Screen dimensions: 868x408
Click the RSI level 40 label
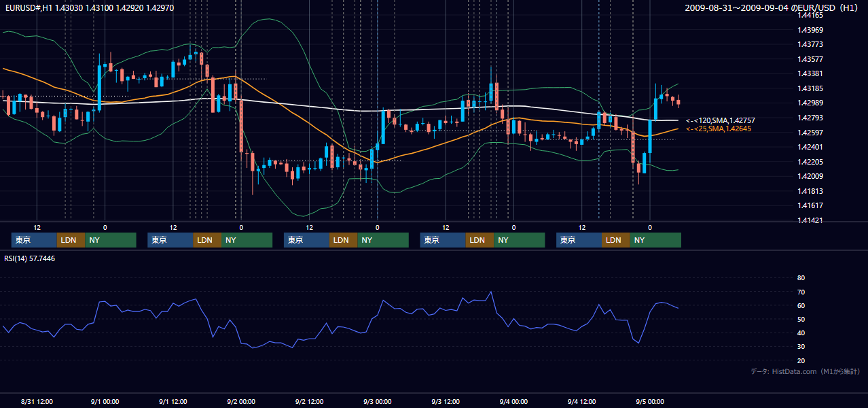tap(801, 333)
